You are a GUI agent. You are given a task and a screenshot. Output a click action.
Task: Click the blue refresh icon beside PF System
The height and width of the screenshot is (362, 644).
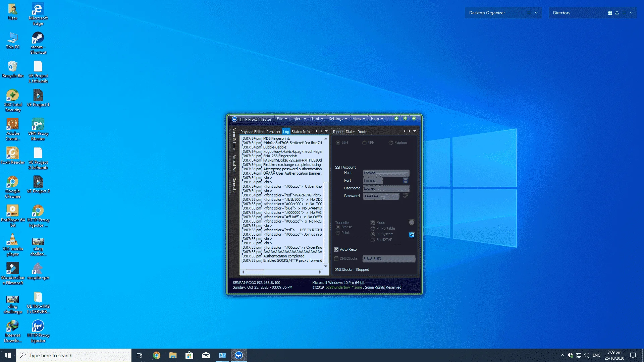pyautogui.click(x=412, y=235)
